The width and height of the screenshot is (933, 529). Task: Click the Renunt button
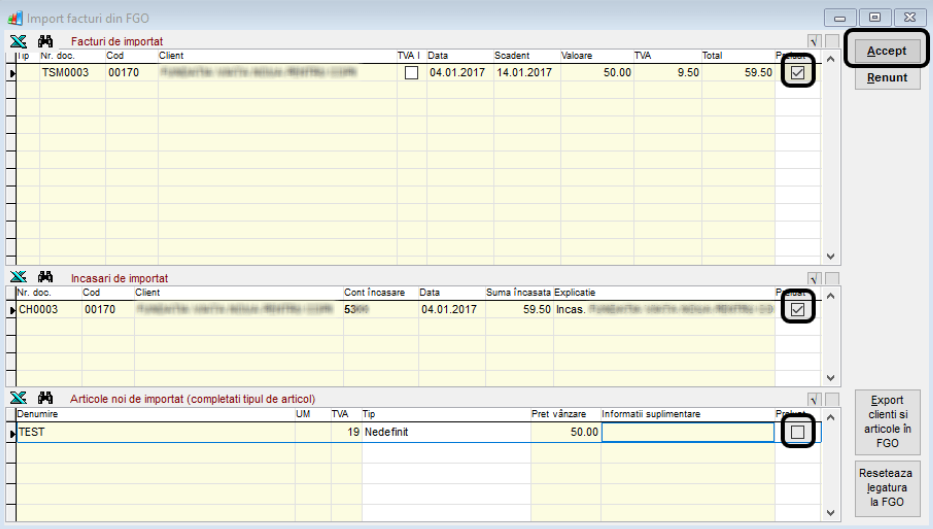tap(887, 78)
